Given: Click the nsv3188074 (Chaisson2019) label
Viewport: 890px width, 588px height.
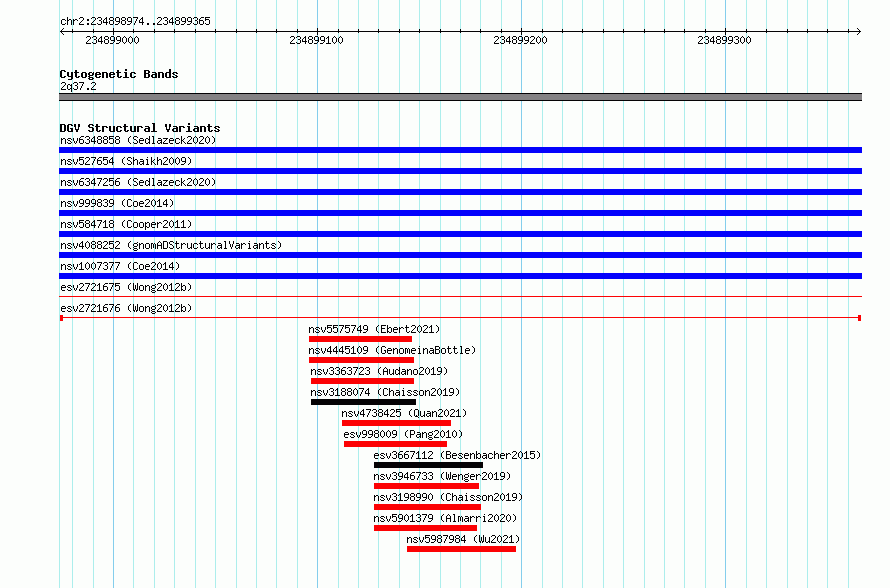Looking at the screenshot, I should (x=385, y=392).
